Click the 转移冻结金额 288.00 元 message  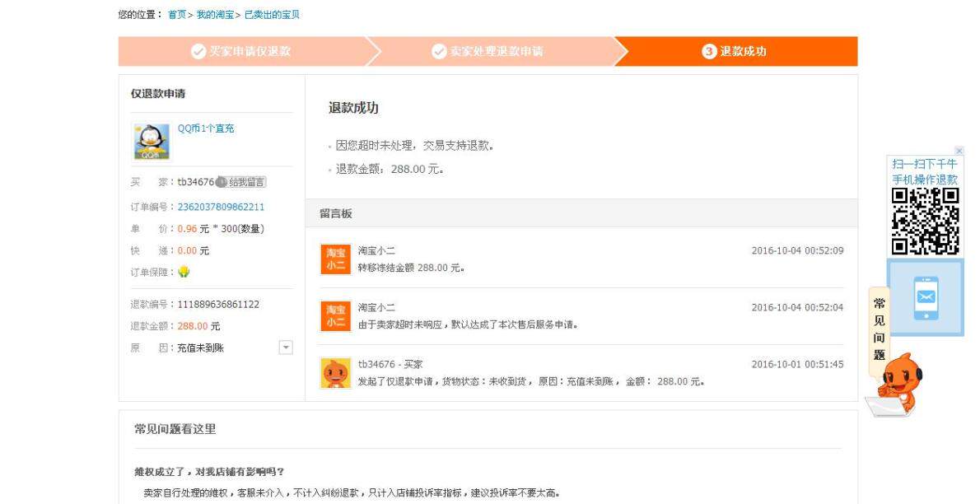click(x=411, y=268)
